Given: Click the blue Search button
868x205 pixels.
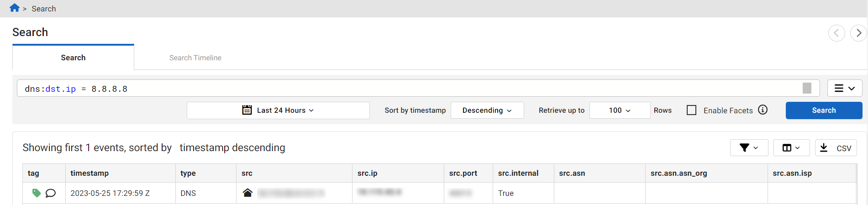Looking at the screenshot, I should [x=824, y=110].
